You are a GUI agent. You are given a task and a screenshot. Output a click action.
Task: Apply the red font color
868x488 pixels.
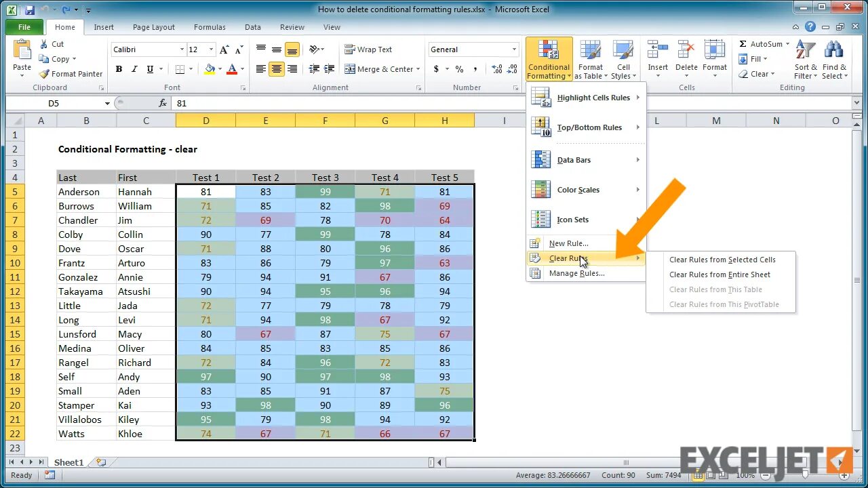(232, 69)
